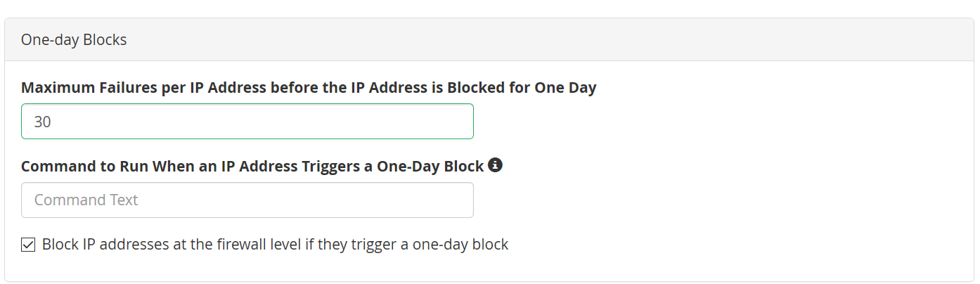Place cursor after 30 in failures field
Screen dimensions: 980x284
[x=53, y=122]
